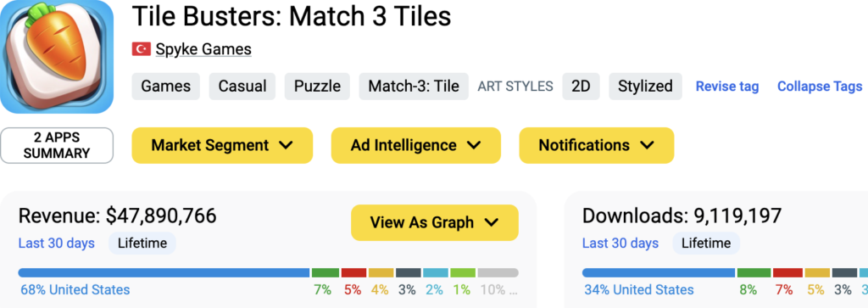Switch downloads to Last 30 days
The image size is (868, 308).
click(620, 244)
